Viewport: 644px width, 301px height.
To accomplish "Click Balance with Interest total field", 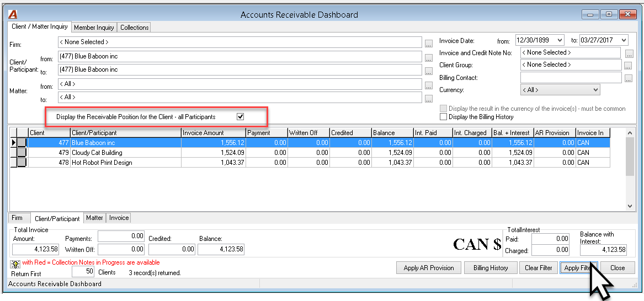I will (x=603, y=249).
